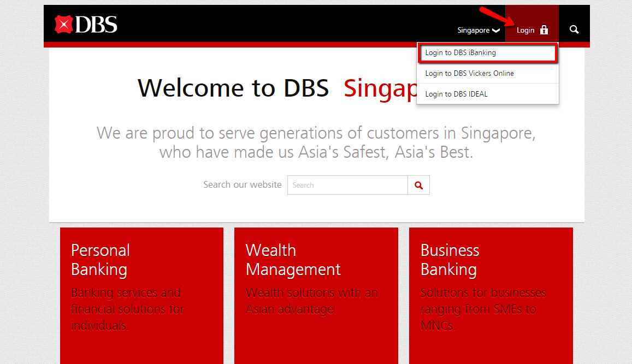Click the padlock icon beside Login
The width and height of the screenshot is (632, 364).
coord(544,30)
